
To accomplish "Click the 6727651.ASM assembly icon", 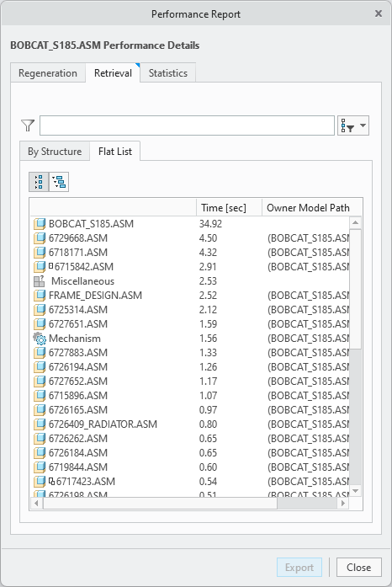I will (x=40, y=324).
